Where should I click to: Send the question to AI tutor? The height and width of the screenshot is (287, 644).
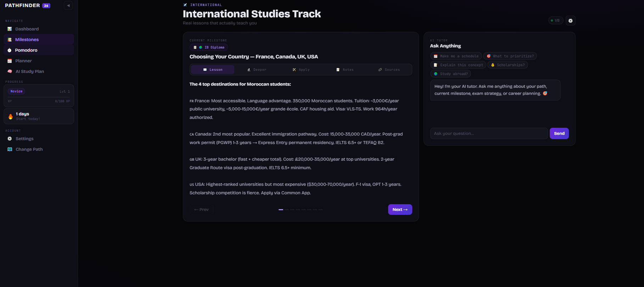pyautogui.click(x=559, y=133)
